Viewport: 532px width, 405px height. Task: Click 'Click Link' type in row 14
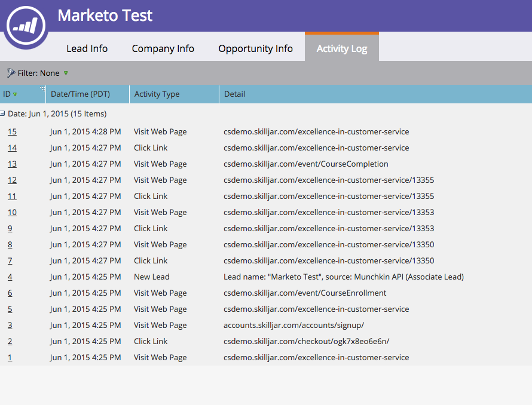pyautogui.click(x=151, y=148)
